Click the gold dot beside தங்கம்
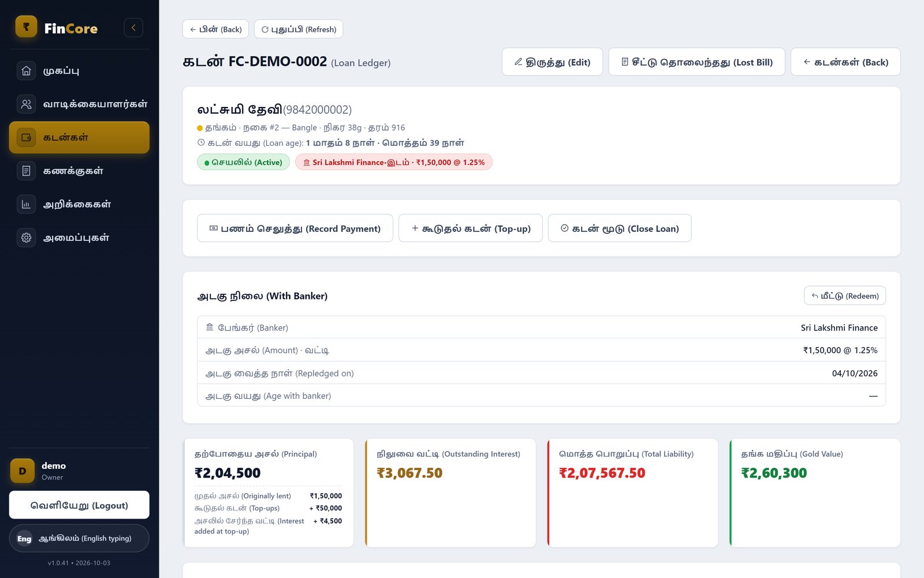The image size is (924, 578). click(200, 128)
